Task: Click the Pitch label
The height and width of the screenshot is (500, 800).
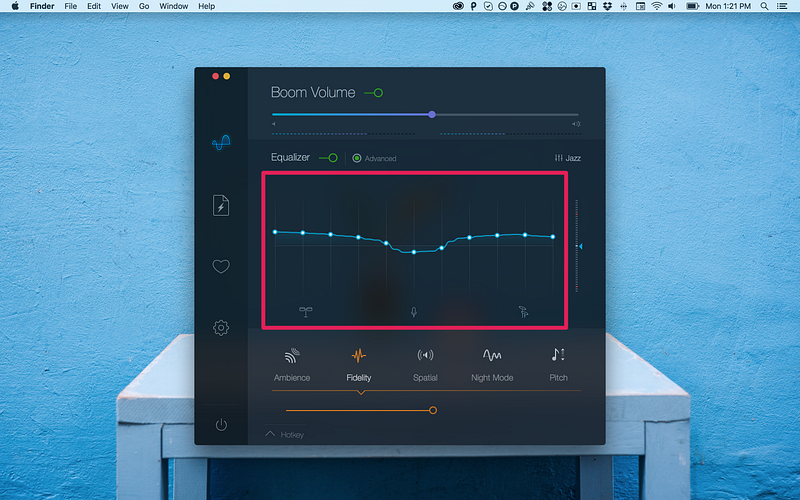Action: (x=558, y=378)
